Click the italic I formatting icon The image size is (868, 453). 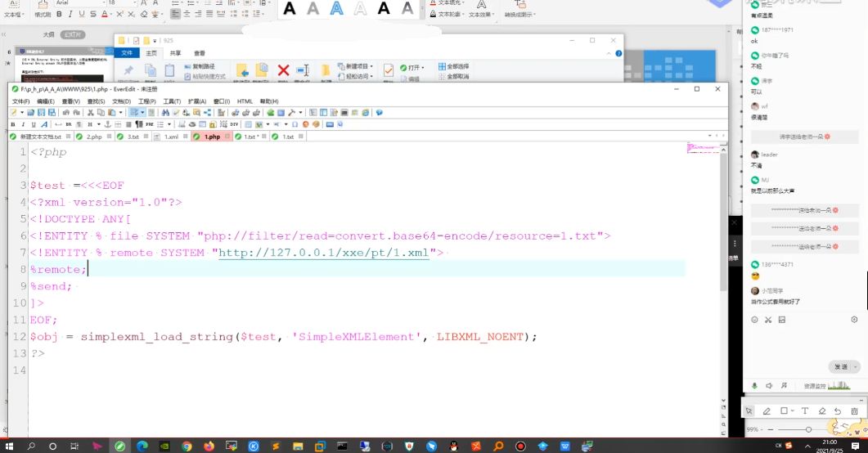click(x=23, y=124)
